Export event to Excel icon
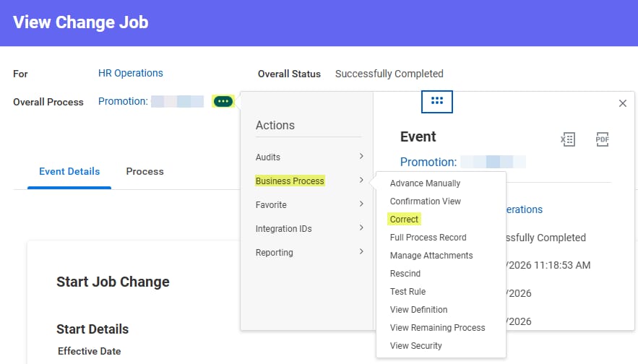The height and width of the screenshot is (364, 638). 568,139
